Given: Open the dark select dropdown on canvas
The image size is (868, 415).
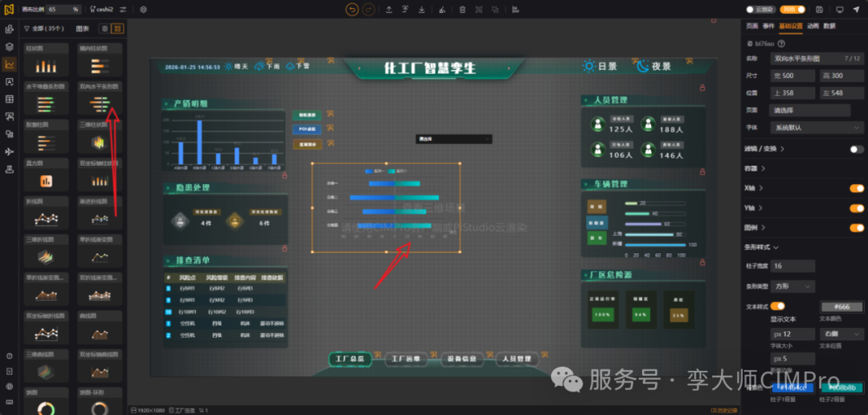Looking at the screenshot, I should pyautogui.click(x=453, y=139).
